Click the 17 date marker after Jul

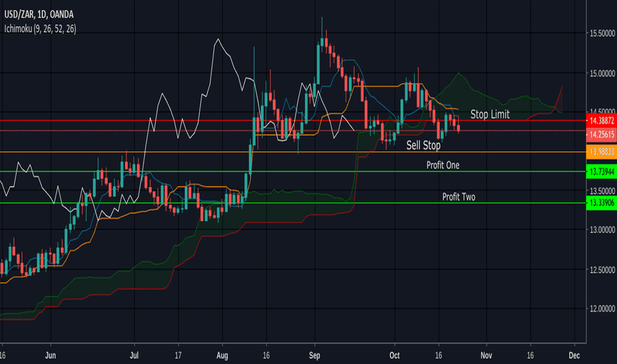click(x=178, y=355)
